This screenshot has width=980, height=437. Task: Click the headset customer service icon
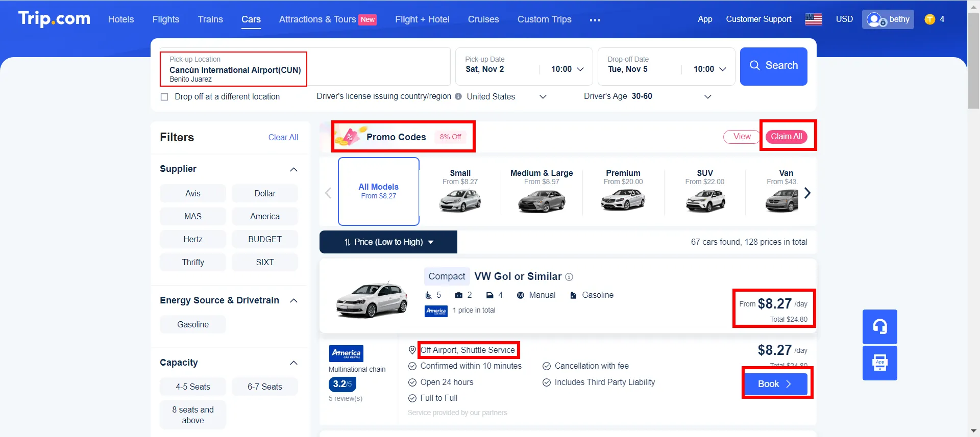coord(879,326)
